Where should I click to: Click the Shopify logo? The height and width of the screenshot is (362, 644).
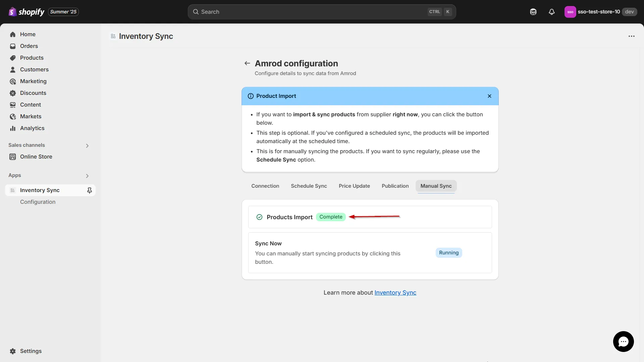(x=26, y=12)
